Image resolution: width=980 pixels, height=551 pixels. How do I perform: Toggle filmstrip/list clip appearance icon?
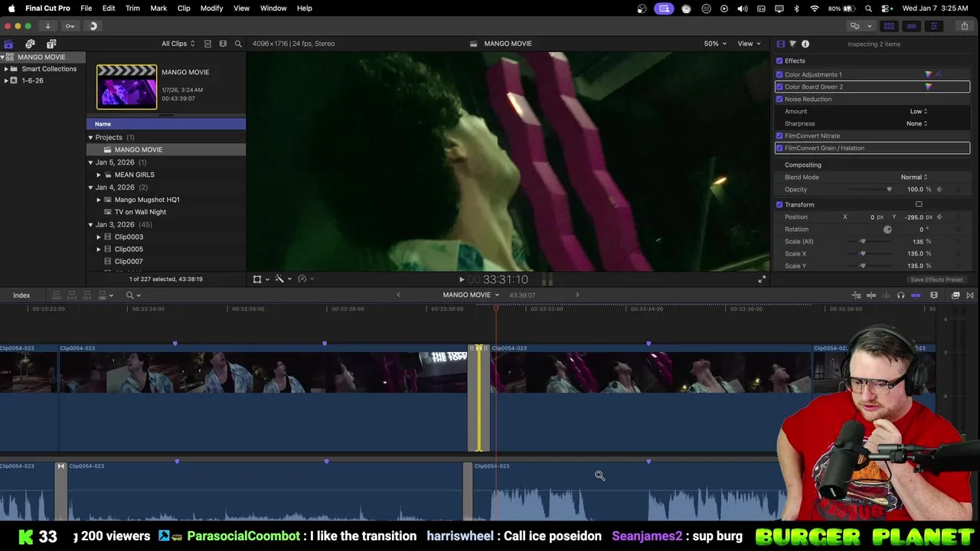pyautogui.click(x=207, y=44)
